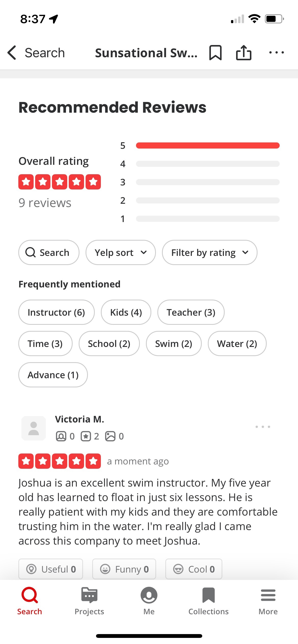The image size is (298, 644).
Task: Open the three-dot menu in header
Action: (x=276, y=53)
